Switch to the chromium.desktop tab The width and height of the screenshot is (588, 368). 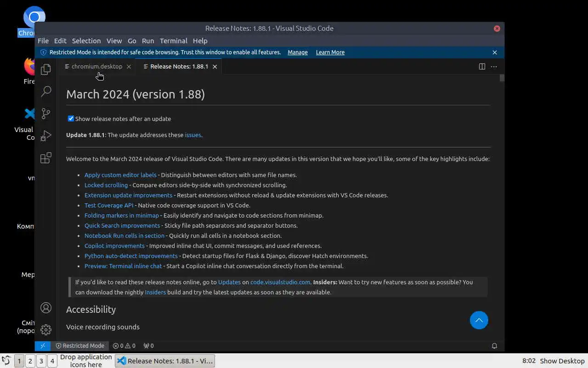(x=97, y=66)
